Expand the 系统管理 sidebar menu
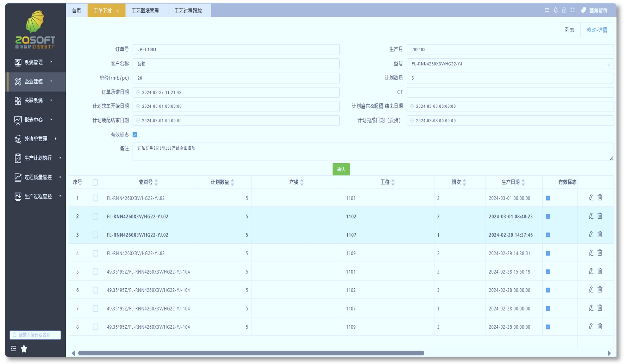626x364 pixels. (34, 62)
